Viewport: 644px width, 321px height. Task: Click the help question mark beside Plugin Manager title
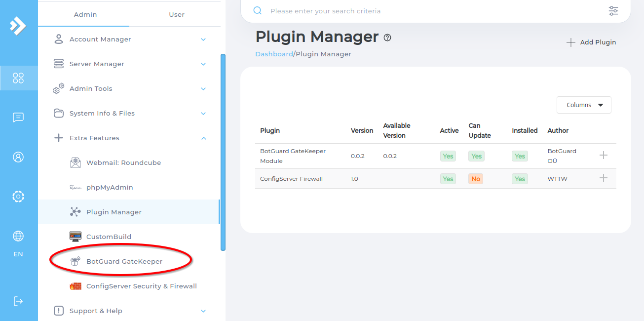(x=387, y=38)
